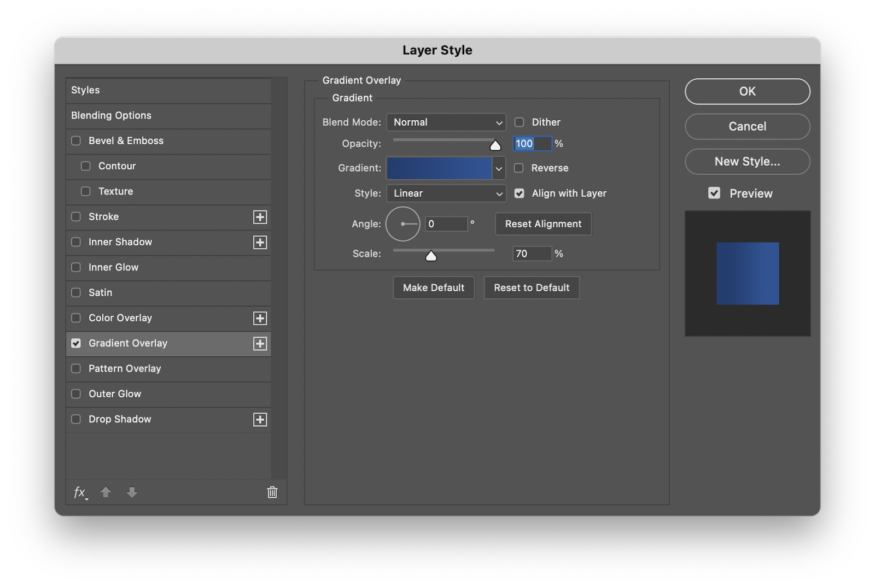875x588 pixels.
Task: Open Blend Mode dropdown showing Normal
Action: pos(446,122)
